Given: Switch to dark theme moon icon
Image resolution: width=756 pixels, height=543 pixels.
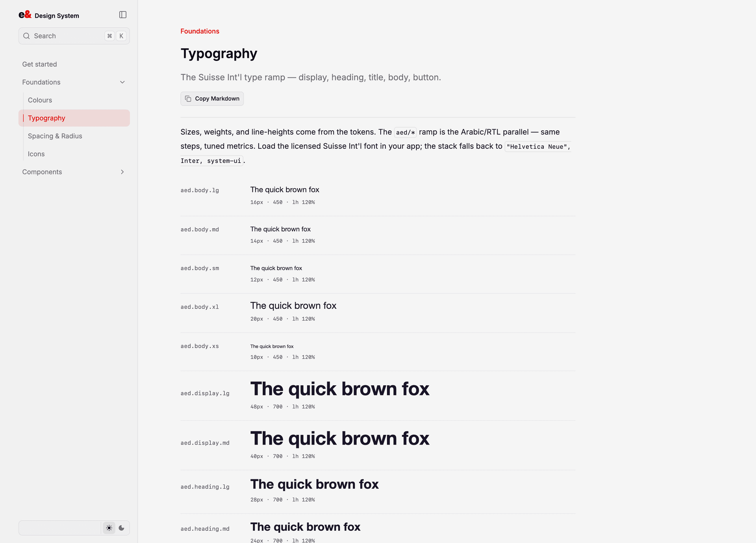Looking at the screenshot, I should click(x=122, y=528).
